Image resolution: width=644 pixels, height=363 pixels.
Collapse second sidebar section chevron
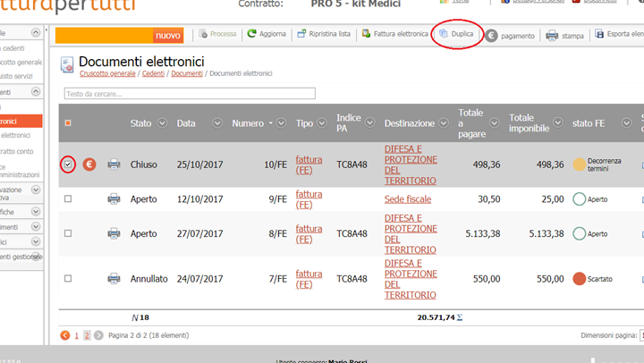[x=36, y=91]
